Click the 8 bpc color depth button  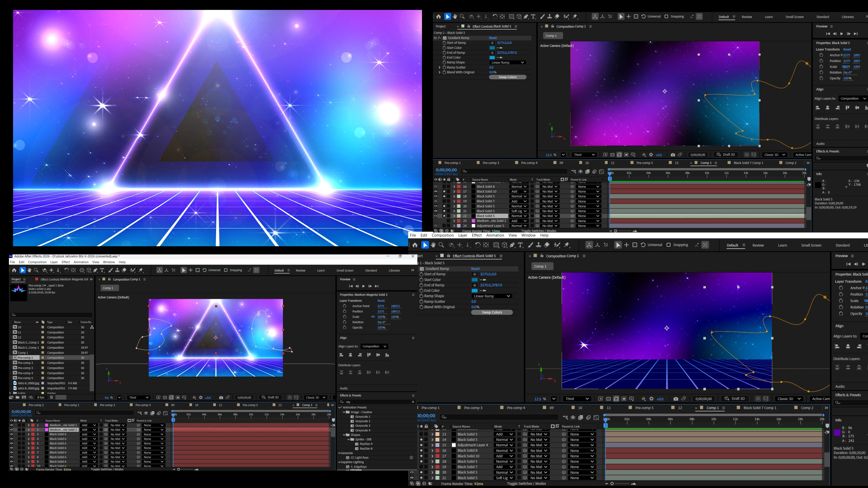pos(41,397)
